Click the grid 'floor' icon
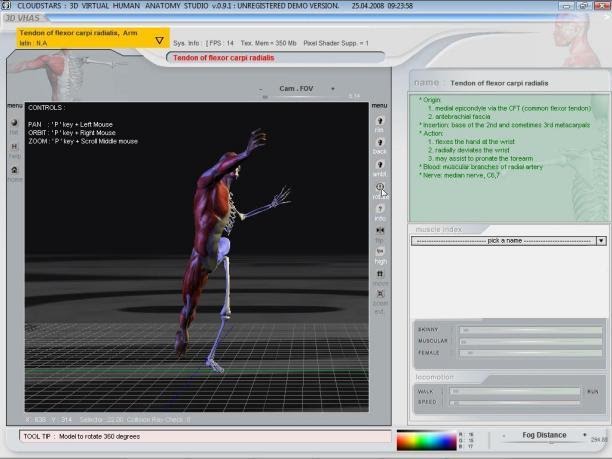Image resolution: width=612 pixels, height=459 pixels. [380, 274]
